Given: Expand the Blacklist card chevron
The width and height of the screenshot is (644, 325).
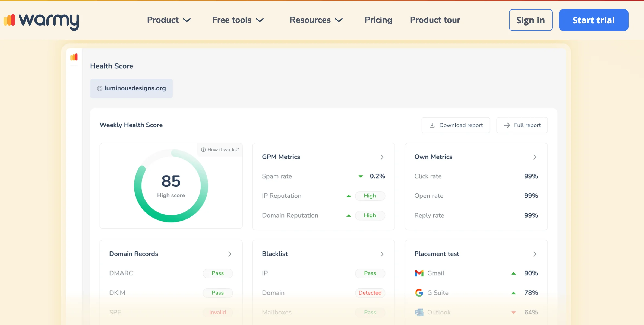Looking at the screenshot, I should (382, 254).
